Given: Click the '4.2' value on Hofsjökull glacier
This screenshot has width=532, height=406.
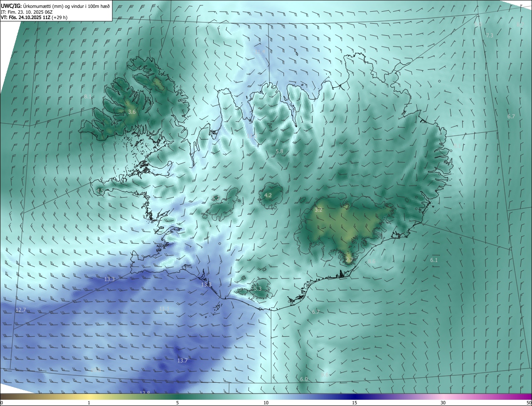Looking at the screenshot, I should (x=268, y=195).
